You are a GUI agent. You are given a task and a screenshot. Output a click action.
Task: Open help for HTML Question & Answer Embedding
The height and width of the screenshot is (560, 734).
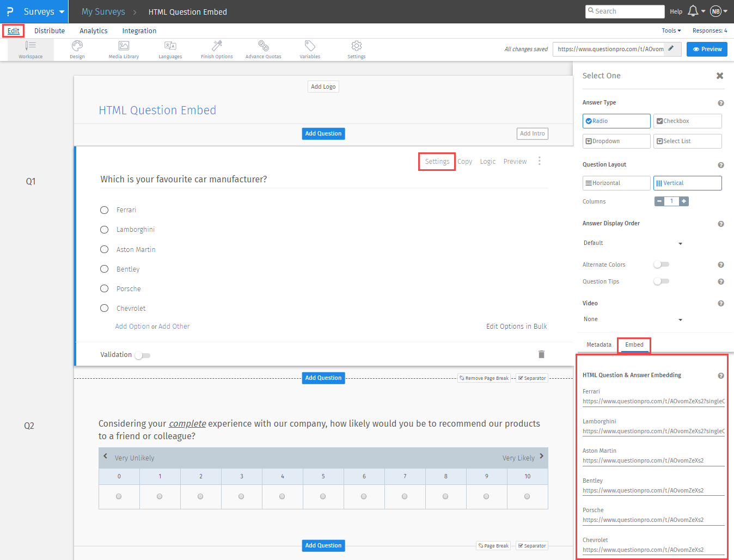[x=721, y=376]
